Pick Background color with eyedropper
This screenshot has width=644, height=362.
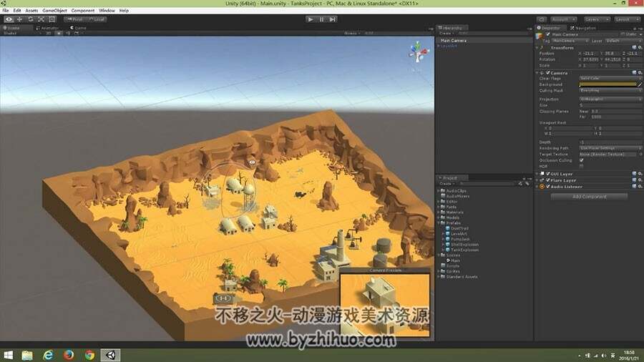[640, 84]
